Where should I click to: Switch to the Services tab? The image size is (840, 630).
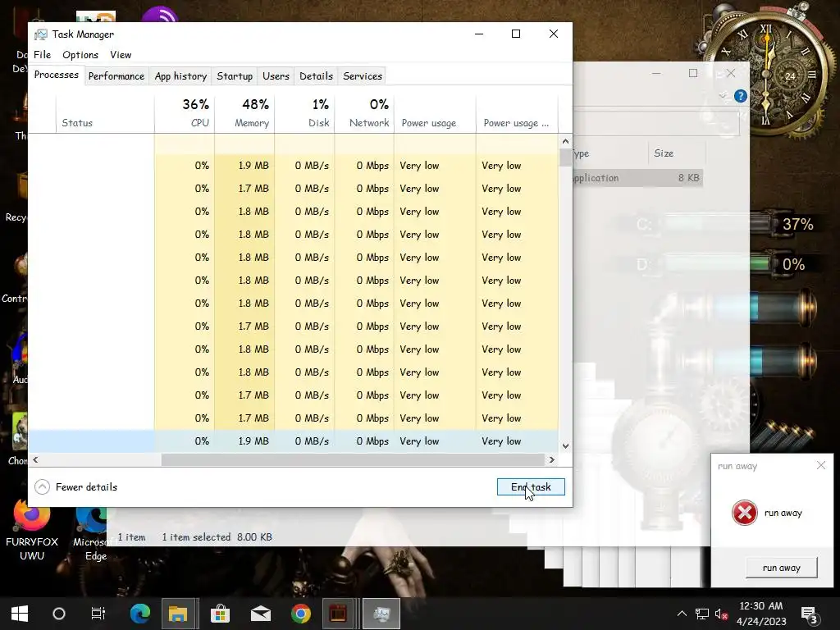point(363,76)
